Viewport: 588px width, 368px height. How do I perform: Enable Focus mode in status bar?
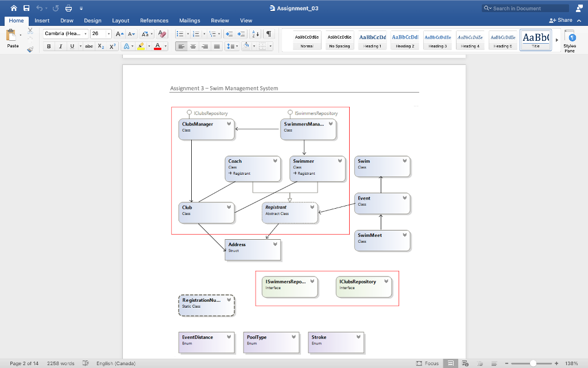[x=427, y=363]
